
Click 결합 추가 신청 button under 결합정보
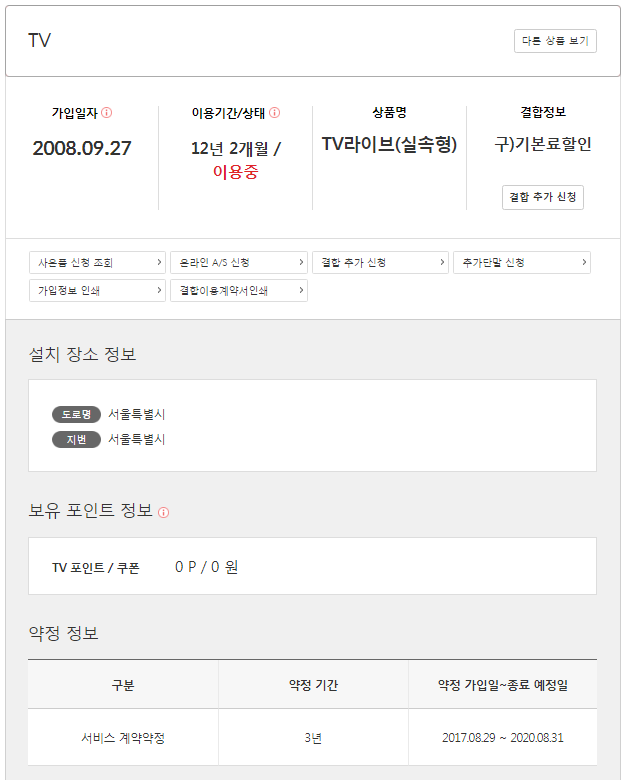point(542,197)
